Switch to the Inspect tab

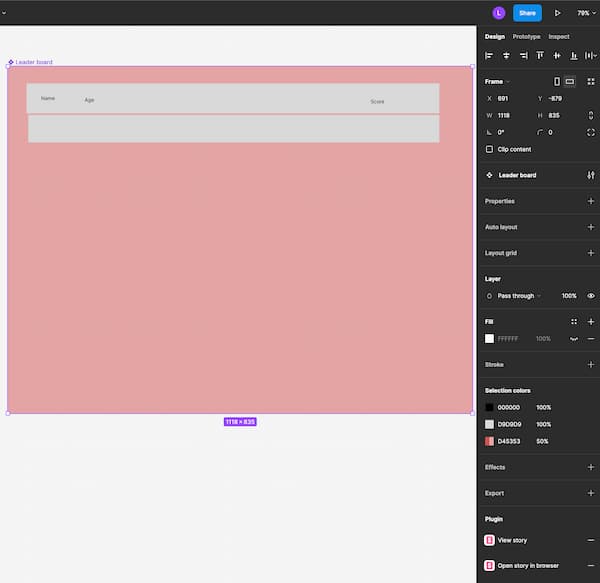pos(559,37)
